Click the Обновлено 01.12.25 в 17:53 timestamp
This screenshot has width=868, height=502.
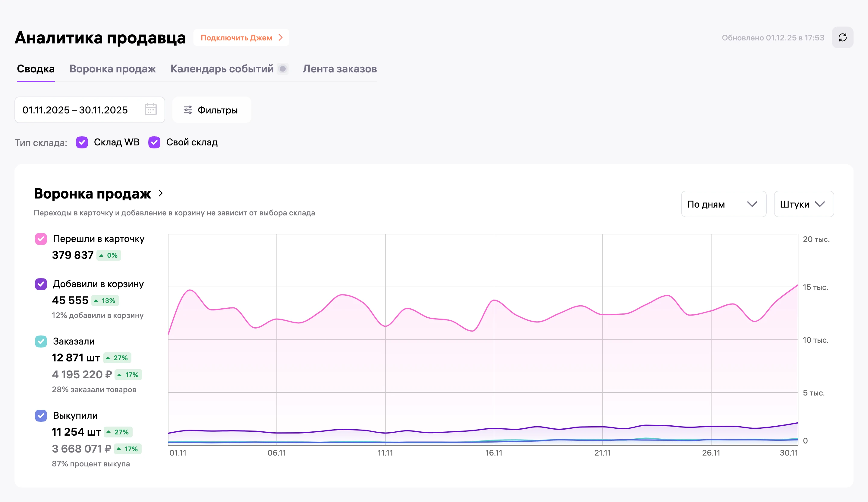[x=773, y=38]
